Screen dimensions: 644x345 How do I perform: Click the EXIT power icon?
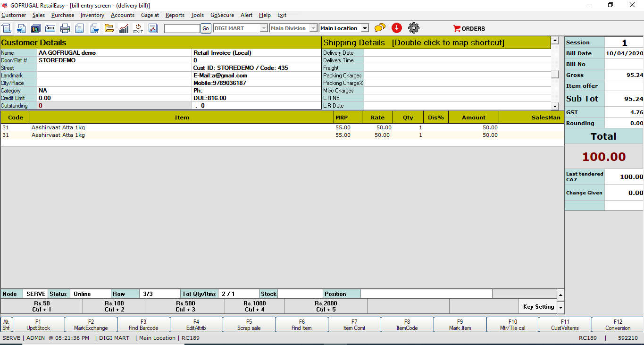click(x=138, y=28)
